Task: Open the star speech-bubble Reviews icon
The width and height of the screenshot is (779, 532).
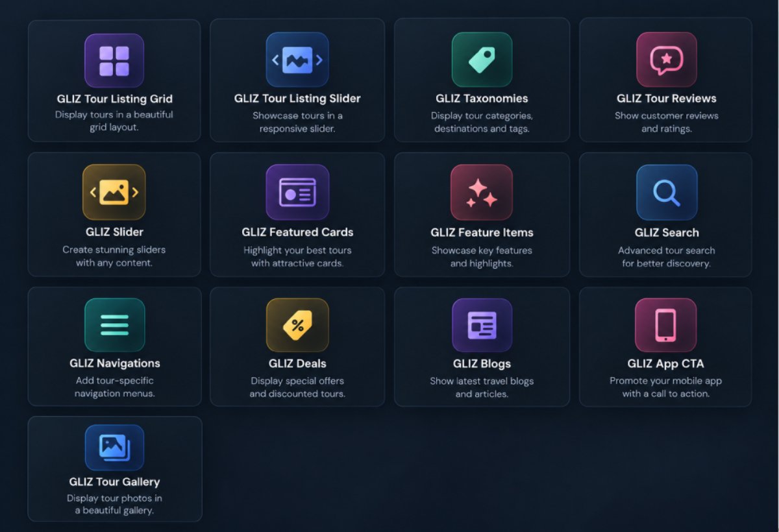Action: pos(667,60)
